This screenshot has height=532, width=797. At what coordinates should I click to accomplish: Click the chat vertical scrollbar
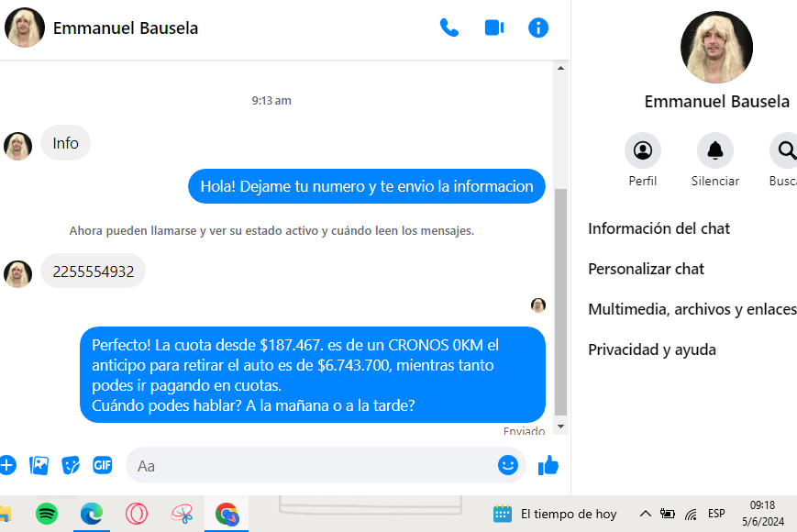561,303
